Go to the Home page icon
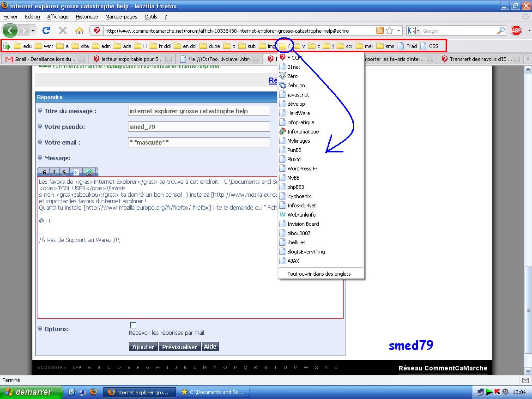Image resolution: width=532 pixels, height=399 pixels. point(79,31)
